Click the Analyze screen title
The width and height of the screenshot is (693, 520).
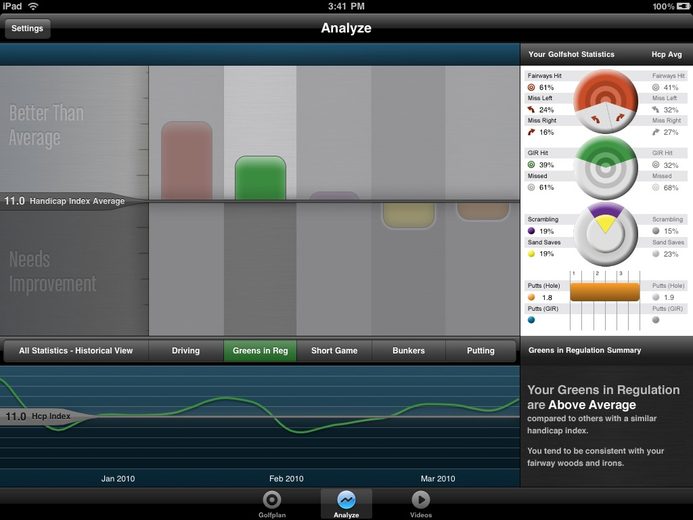point(346,28)
